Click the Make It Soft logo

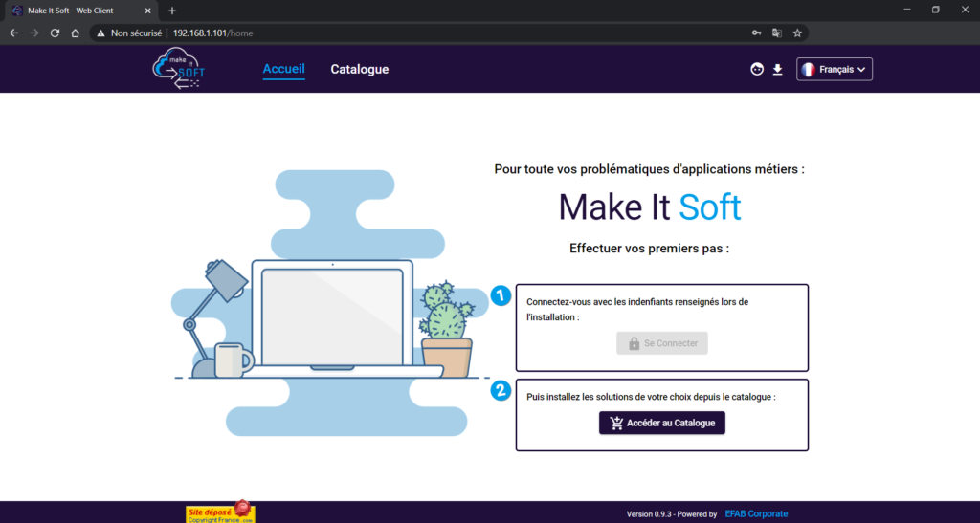pyautogui.click(x=179, y=69)
